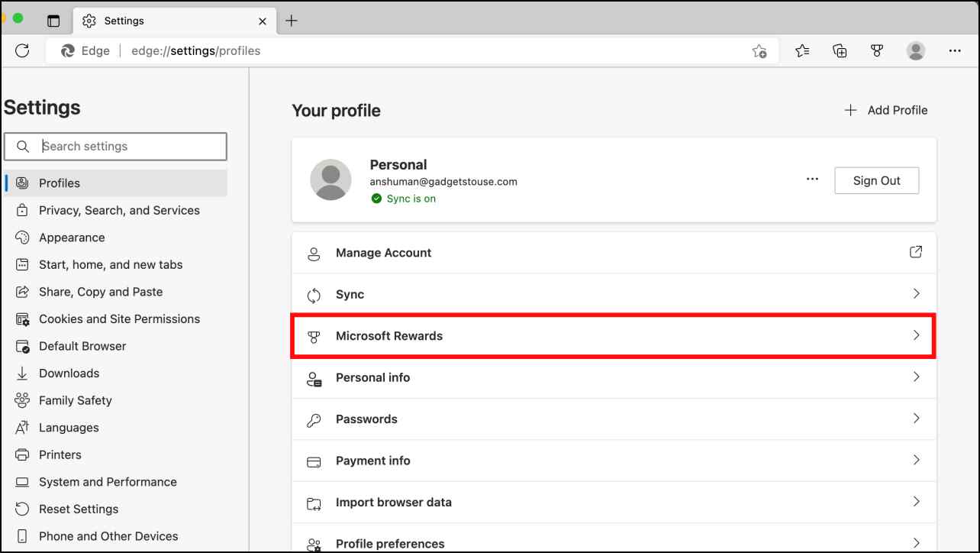980x553 pixels.
Task: Open the Sync settings row
Action: [x=614, y=294]
